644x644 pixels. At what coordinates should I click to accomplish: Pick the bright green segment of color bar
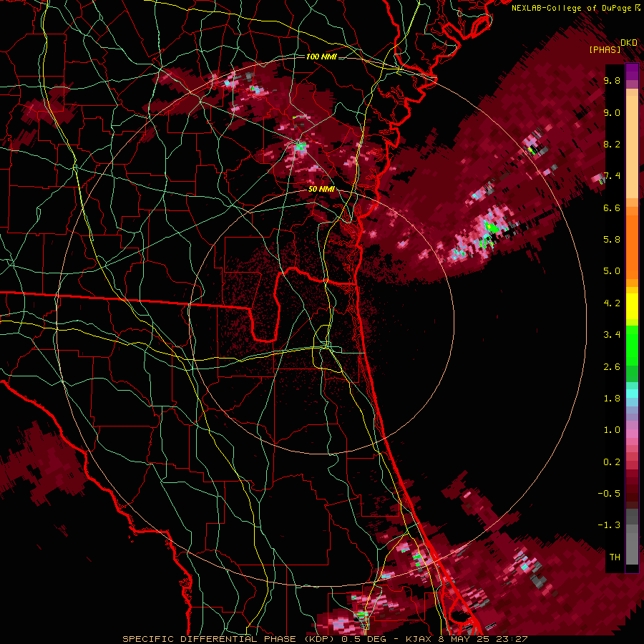[x=632, y=346]
